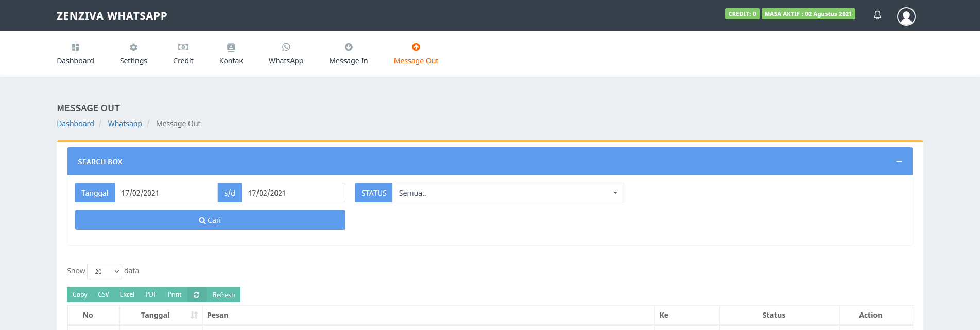The height and width of the screenshot is (330, 980).
Task: Select the Message Out menu label
Action: coord(416,61)
